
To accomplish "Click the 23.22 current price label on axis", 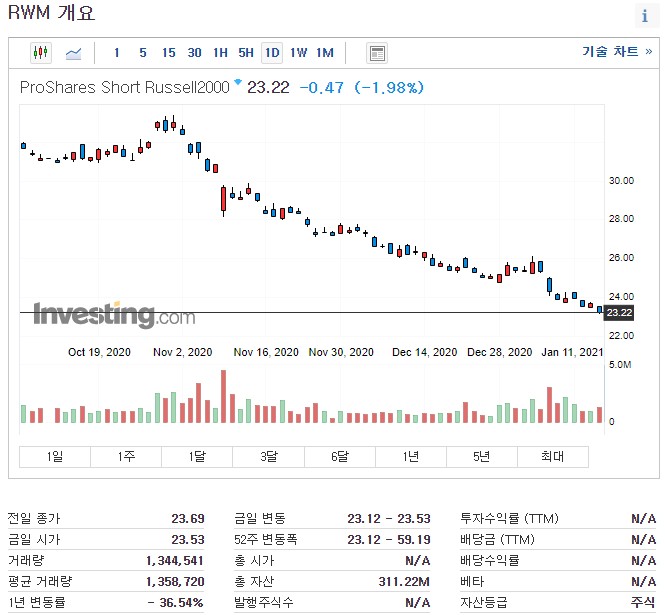I will 619,313.
